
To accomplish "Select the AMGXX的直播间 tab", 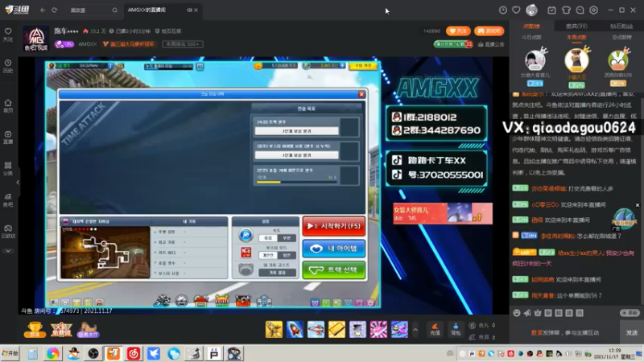I will tap(147, 10).
